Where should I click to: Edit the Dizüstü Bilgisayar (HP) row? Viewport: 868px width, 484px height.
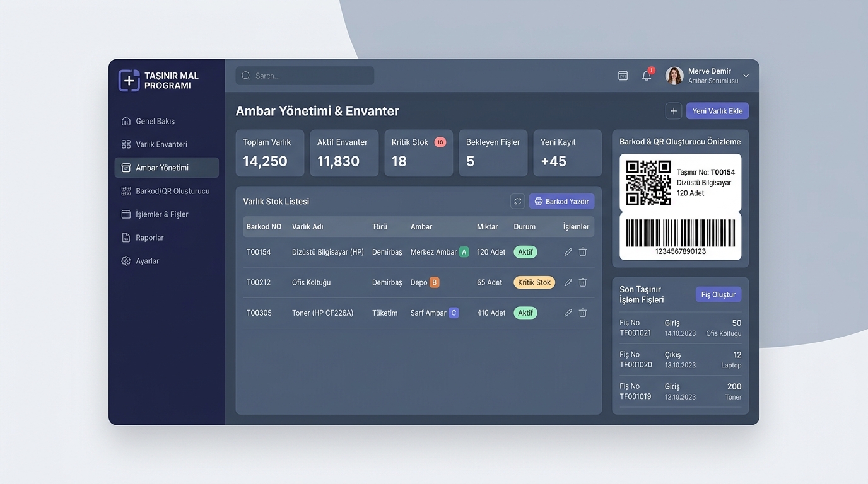(x=568, y=252)
